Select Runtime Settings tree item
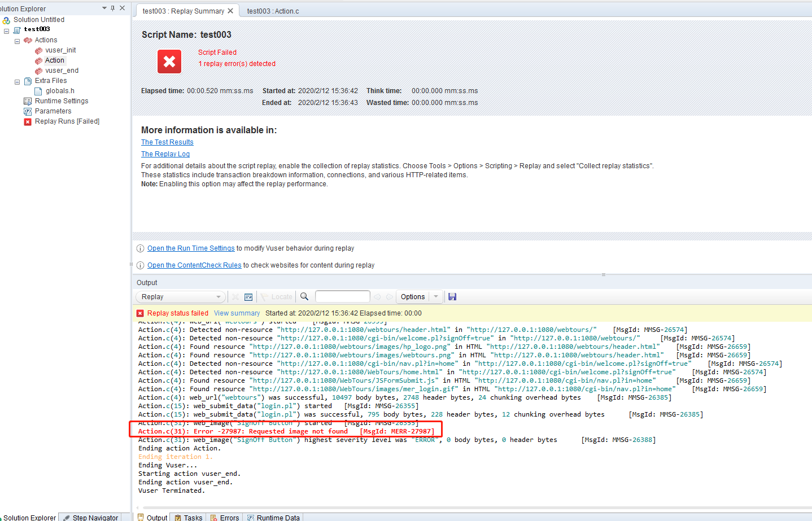 point(62,101)
